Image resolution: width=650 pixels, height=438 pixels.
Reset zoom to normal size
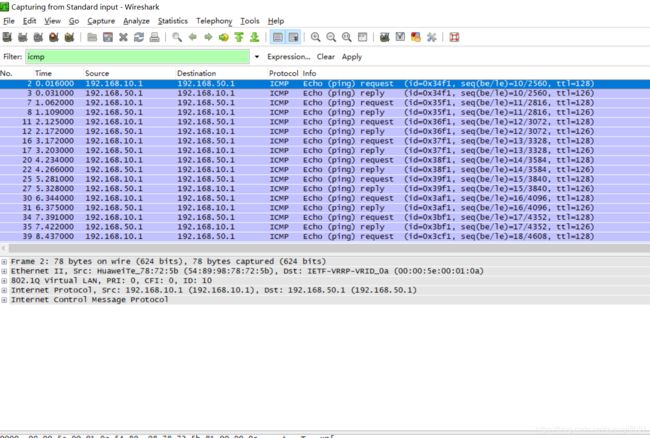pos(347,37)
